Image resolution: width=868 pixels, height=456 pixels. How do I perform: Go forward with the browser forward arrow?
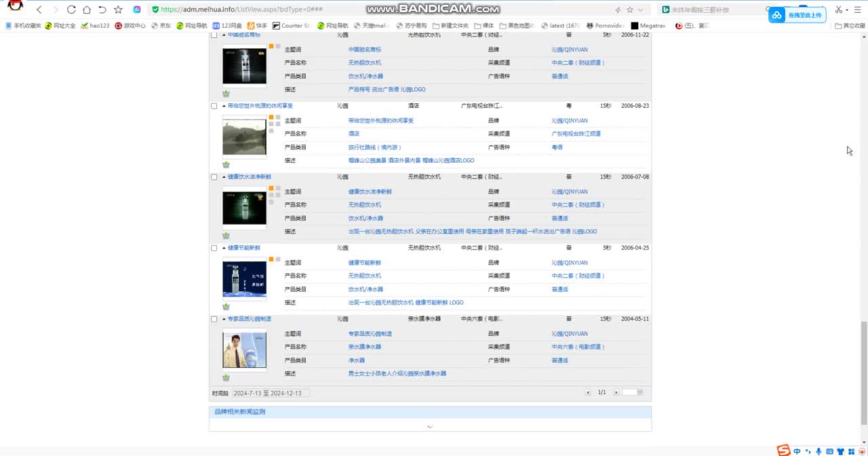coord(55,9)
